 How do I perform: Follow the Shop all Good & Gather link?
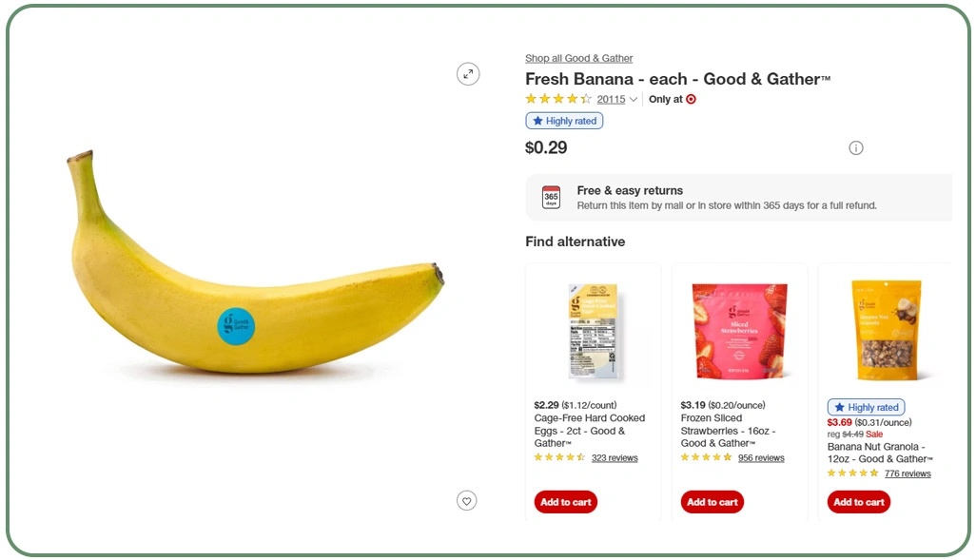click(x=578, y=58)
